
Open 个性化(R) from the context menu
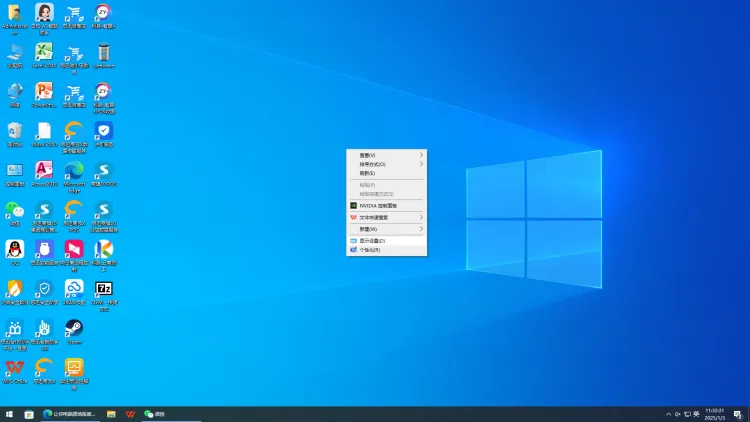click(x=386, y=250)
